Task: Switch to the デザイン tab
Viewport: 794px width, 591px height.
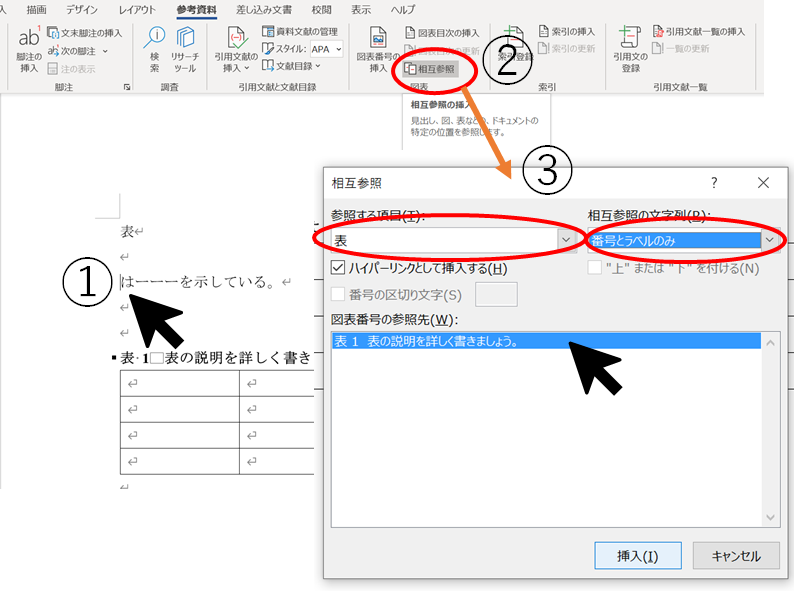Action: [82, 10]
